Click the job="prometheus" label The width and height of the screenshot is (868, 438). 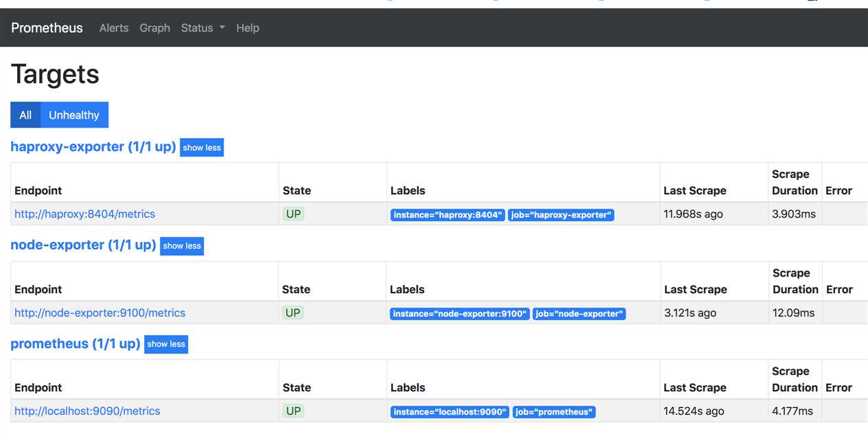[x=554, y=412]
